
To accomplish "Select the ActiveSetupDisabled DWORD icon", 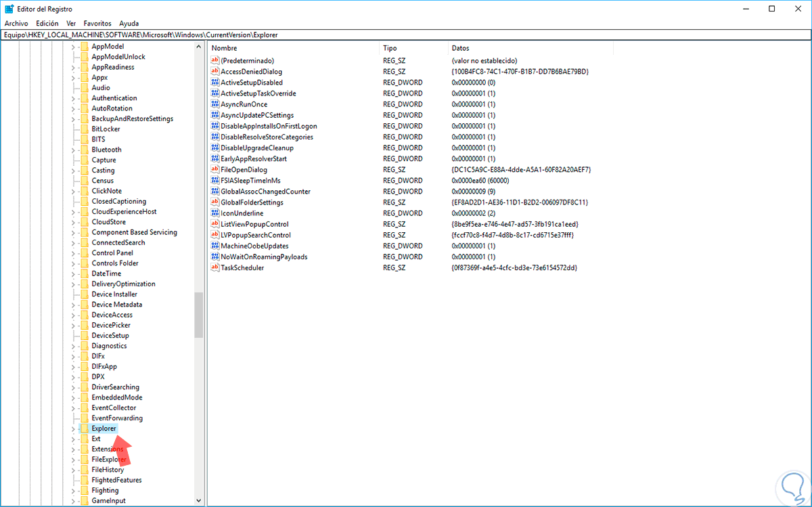I will [x=215, y=83].
